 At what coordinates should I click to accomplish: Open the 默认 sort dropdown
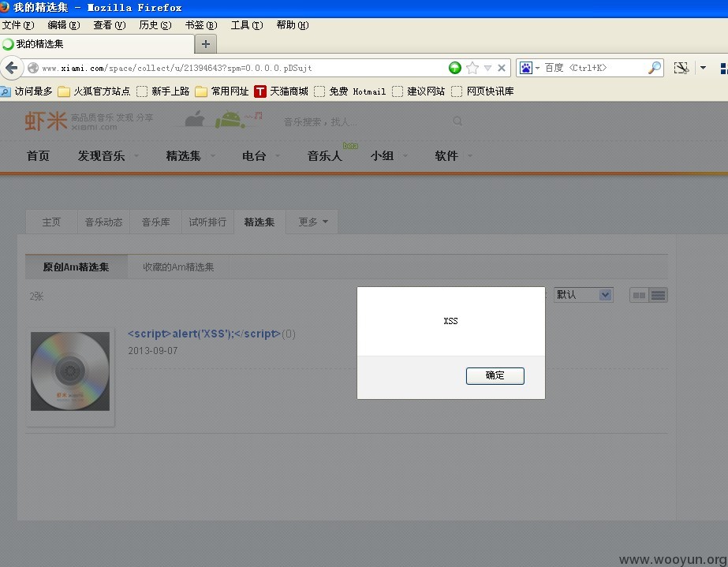click(584, 295)
